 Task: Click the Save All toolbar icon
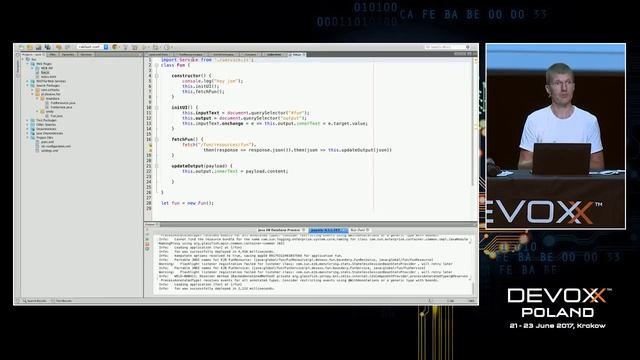coord(47,47)
